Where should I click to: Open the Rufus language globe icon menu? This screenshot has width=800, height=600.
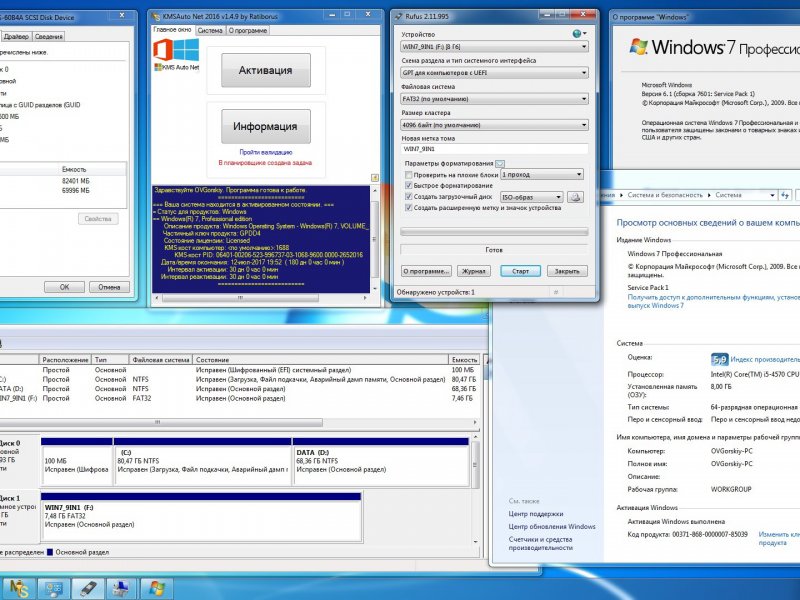coord(579,34)
